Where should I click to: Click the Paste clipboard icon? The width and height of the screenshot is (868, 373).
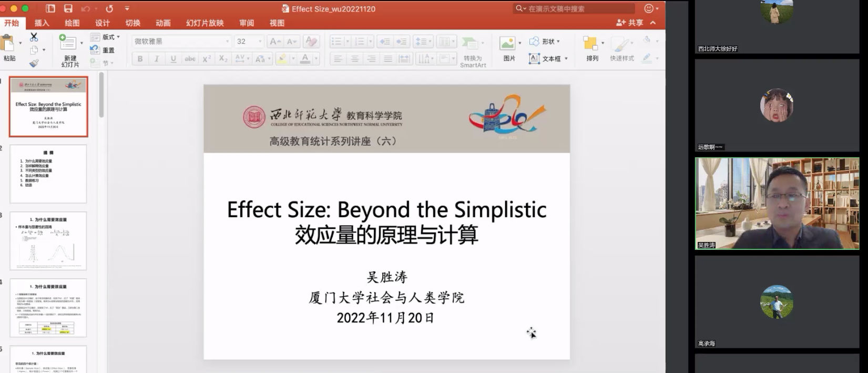[8, 44]
